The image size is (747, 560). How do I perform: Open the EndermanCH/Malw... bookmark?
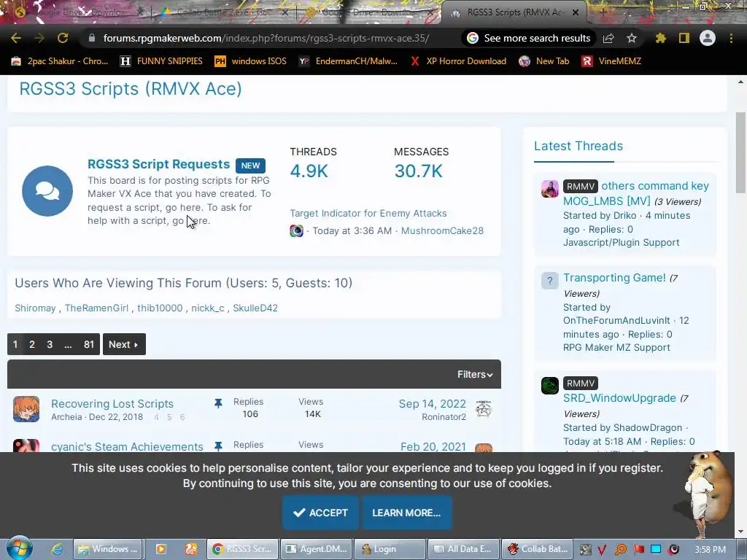point(348,61)
